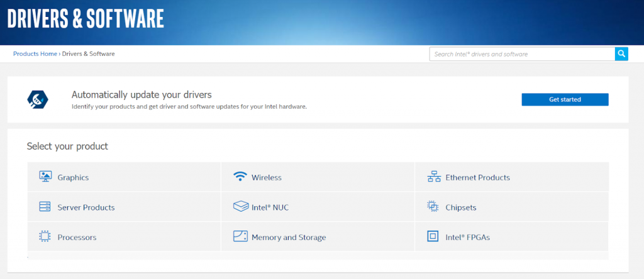The height and width of the screenshot is (279, 644).
Task: Open the Processors category
Action: tap(124, 237)
